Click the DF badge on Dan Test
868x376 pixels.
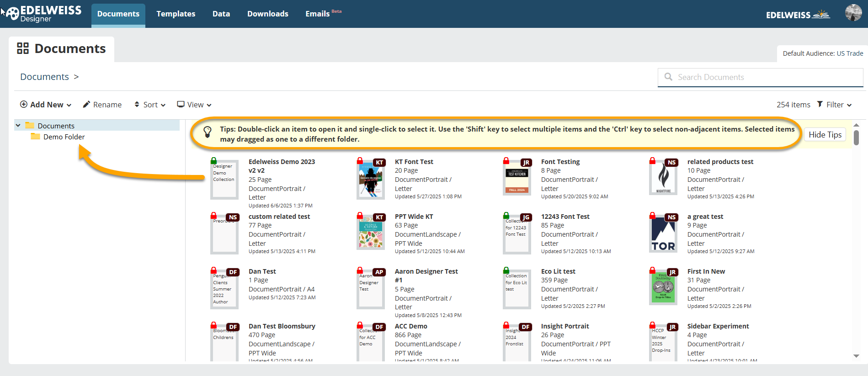[233, 272]
